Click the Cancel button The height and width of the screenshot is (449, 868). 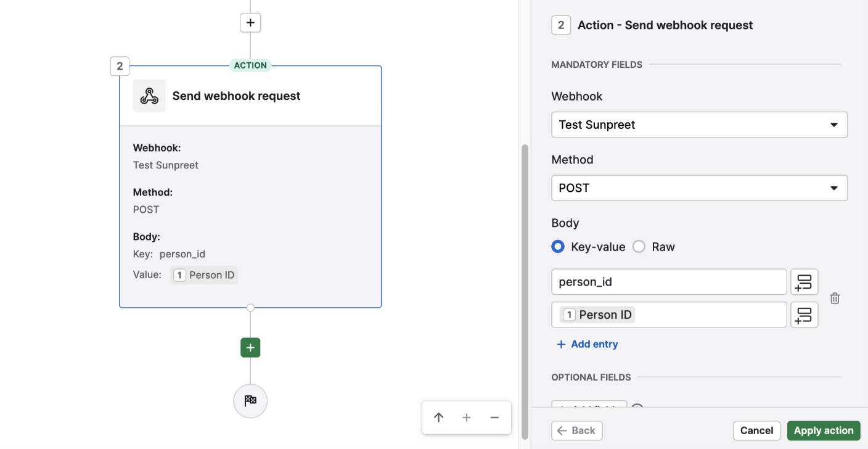(x=756, y=430)
